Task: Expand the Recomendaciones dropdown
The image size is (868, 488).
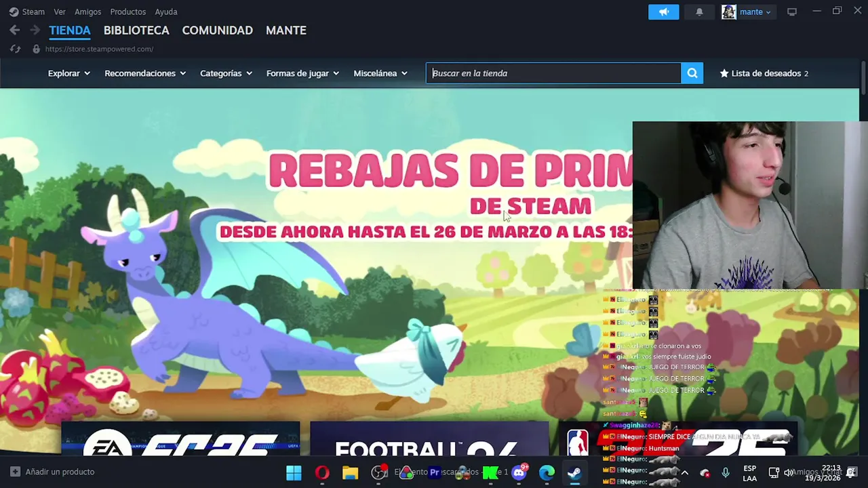Action: [x=145, y=73]
